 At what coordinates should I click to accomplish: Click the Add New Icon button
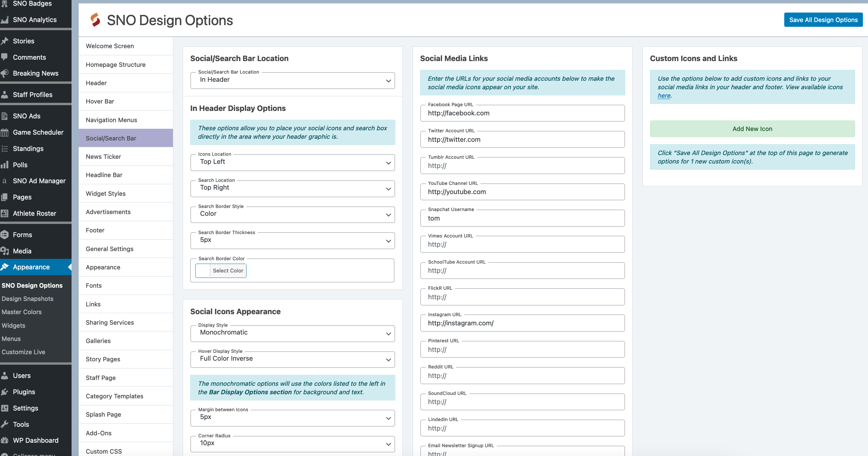click(x=752, y=129)
